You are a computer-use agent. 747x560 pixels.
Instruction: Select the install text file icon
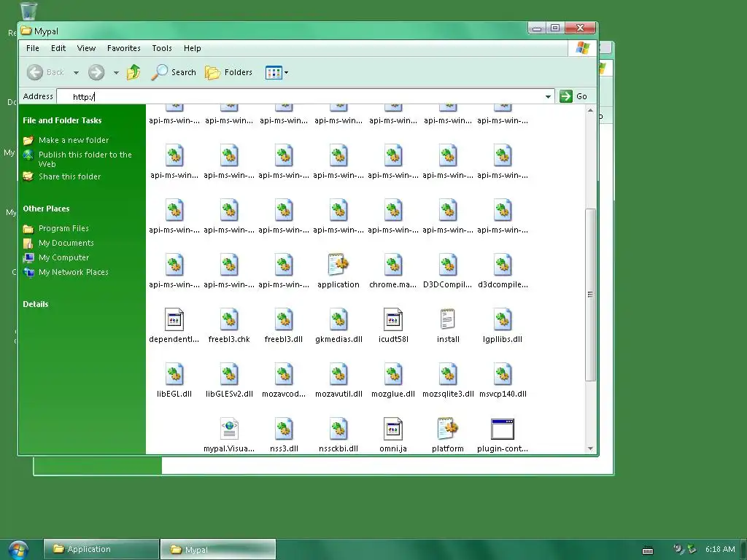[x=448, y=319]
